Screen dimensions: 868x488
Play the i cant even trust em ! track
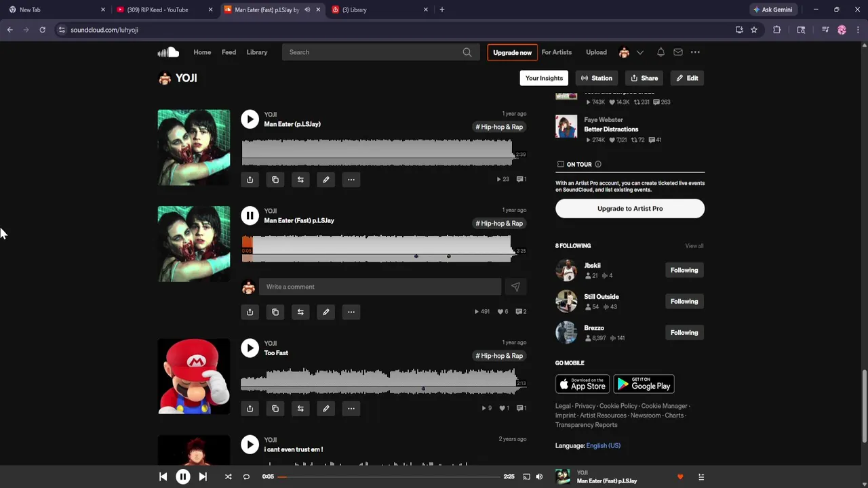pos(250,444)
